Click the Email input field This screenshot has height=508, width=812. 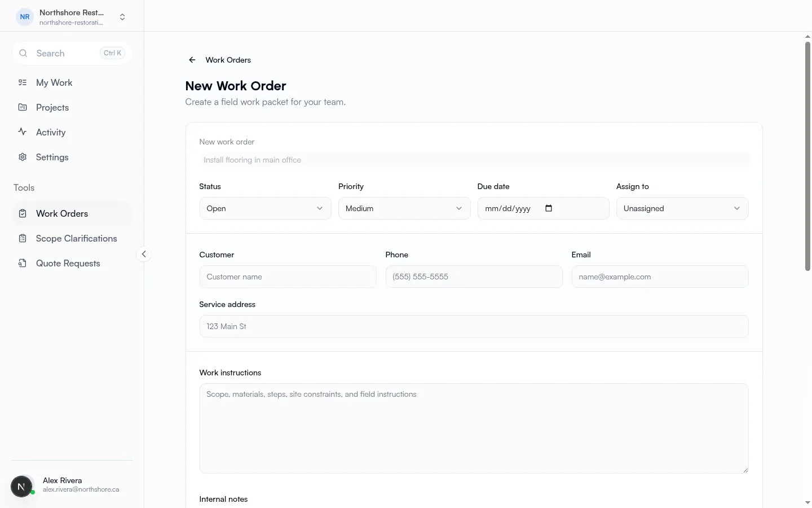[660, 277]
